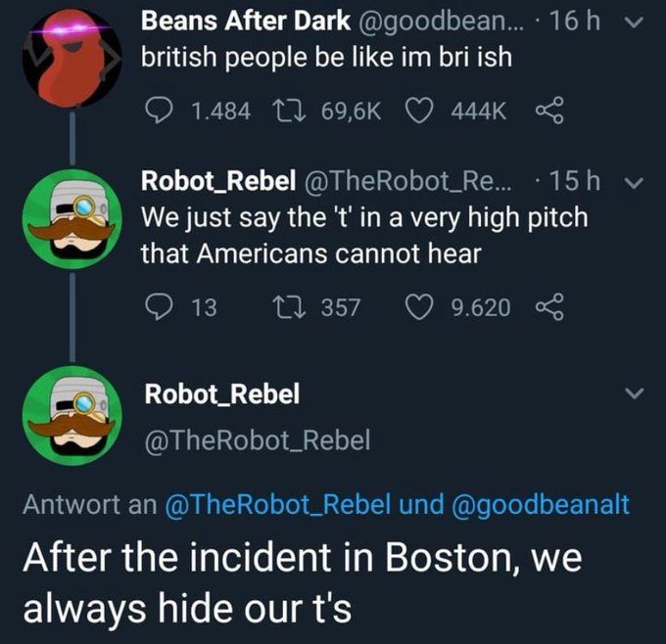Expand chevron menu on the 15 h tweet
The width and height of the screenshot is (666, 644).
tap(634, 183)
